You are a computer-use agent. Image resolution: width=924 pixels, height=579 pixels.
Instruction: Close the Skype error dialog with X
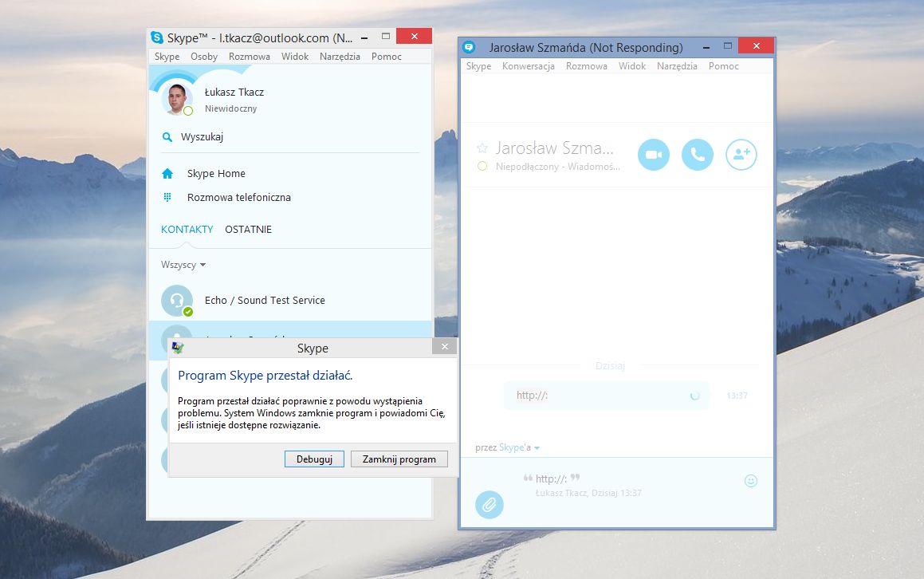coord(445,347)
